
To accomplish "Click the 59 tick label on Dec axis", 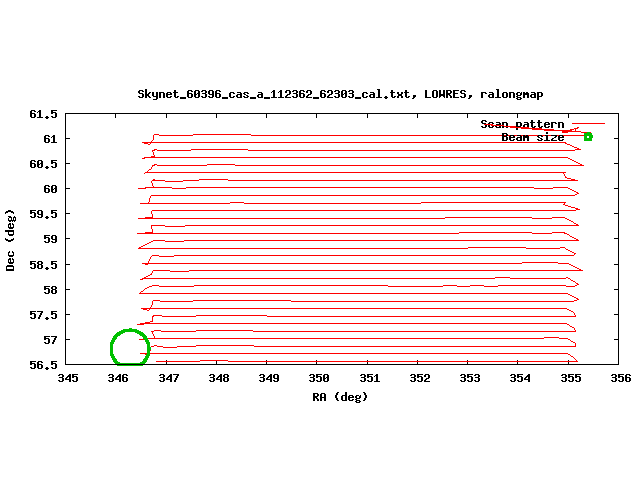I will click(51, 239).
